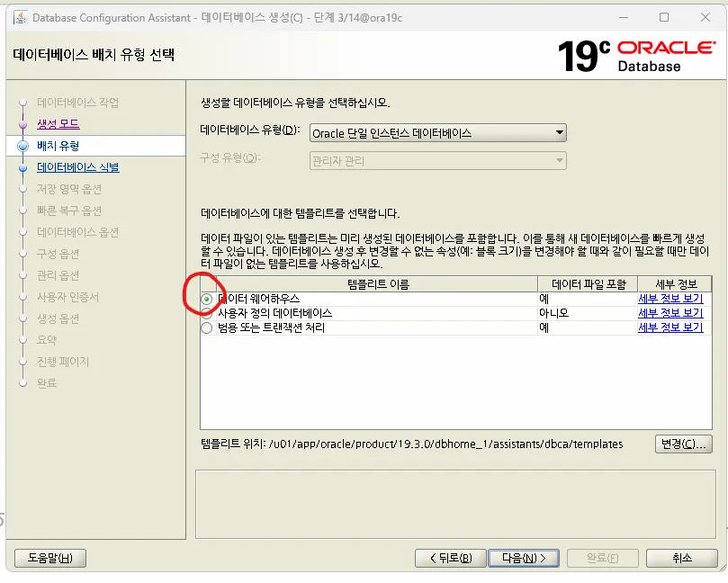The image size is (728, 583).
Task: Select 배치 유형 step in sidebar
Action: click(x=58, y=146)
